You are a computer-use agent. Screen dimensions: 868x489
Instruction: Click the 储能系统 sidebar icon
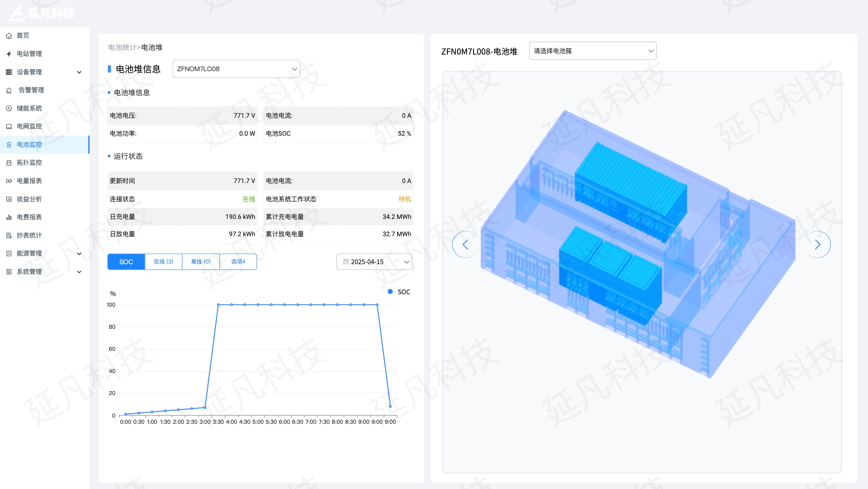(9, 108)
